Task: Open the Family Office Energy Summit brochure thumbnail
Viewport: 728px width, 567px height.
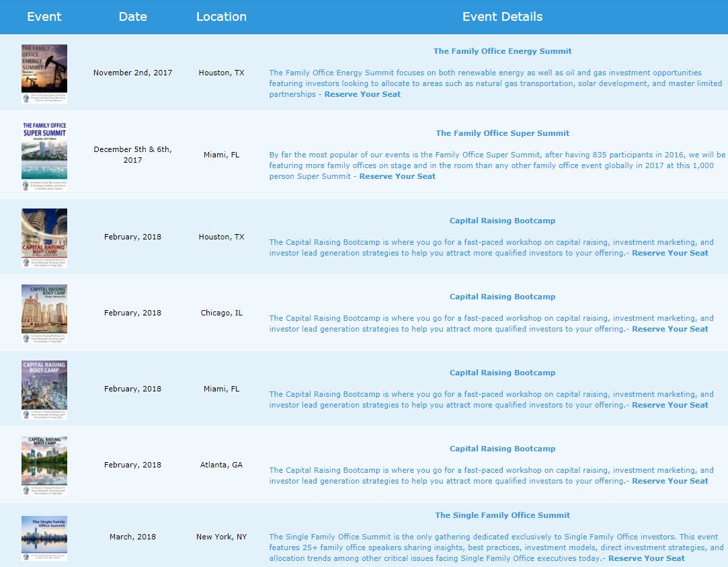Action: pos(44,73)
